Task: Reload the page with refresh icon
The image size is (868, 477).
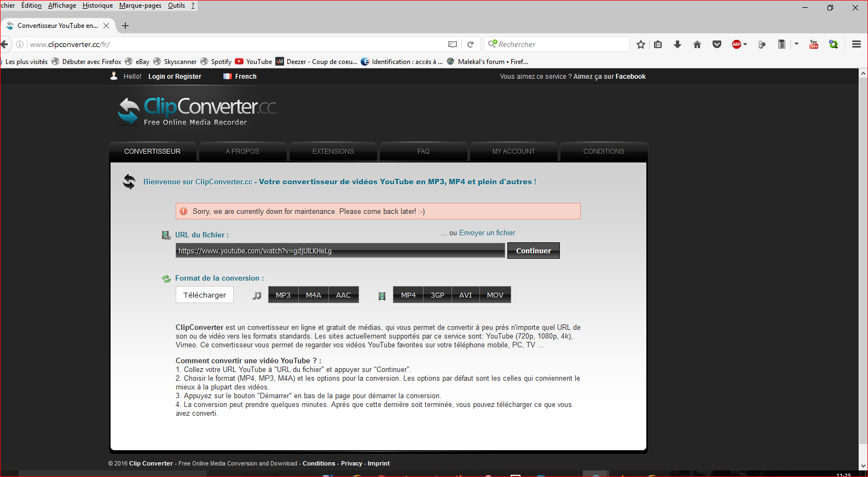Action: 470,44
